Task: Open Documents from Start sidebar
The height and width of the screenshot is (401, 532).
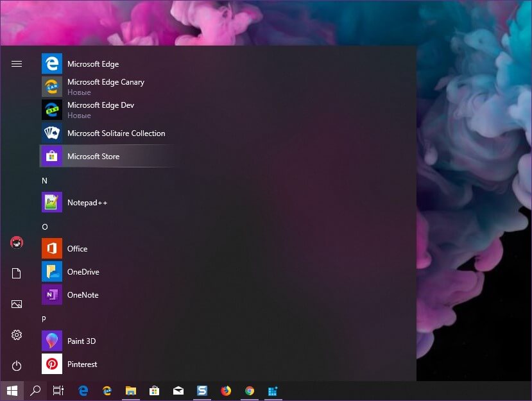Action: (x=17, y=273)
